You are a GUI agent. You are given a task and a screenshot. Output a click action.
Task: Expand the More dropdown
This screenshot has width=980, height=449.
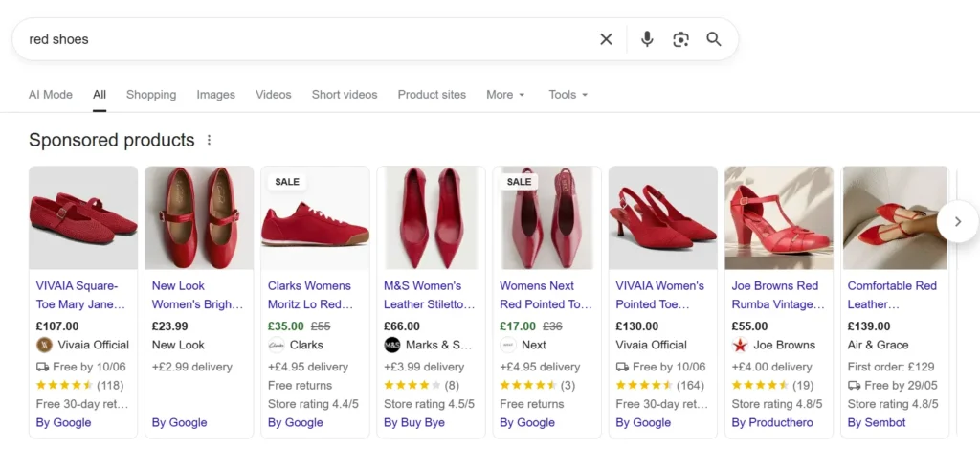coord(505,95)
